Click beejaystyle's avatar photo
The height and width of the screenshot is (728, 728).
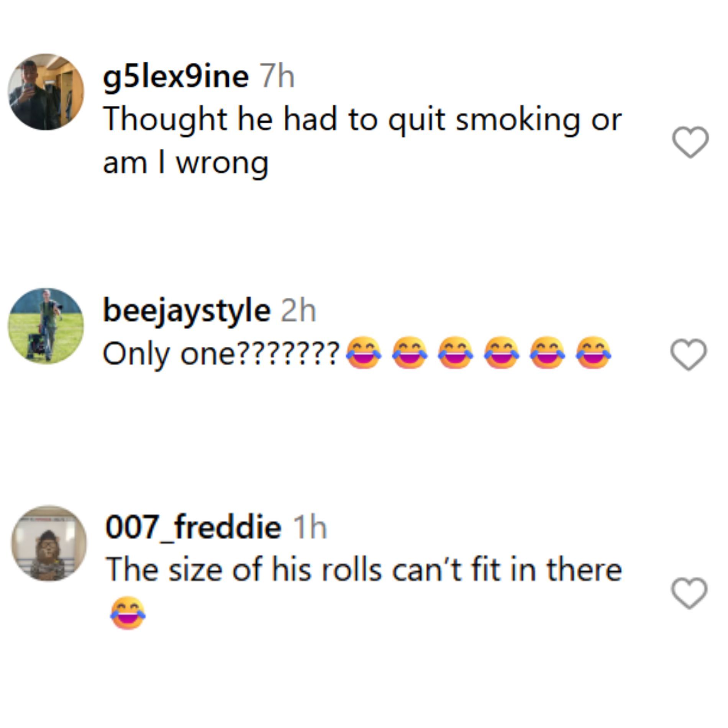pyautogui.click(x=46, y=326)
